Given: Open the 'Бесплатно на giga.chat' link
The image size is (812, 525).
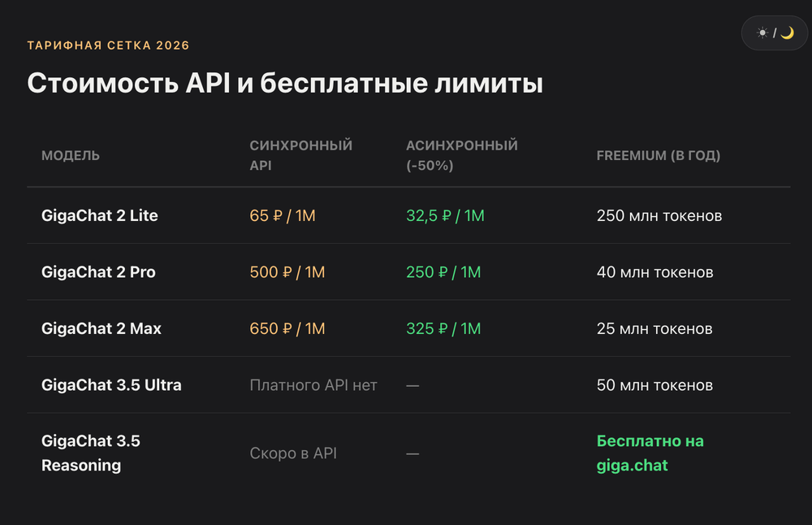Looking at the screenshot, I should (x=650, y=453).
